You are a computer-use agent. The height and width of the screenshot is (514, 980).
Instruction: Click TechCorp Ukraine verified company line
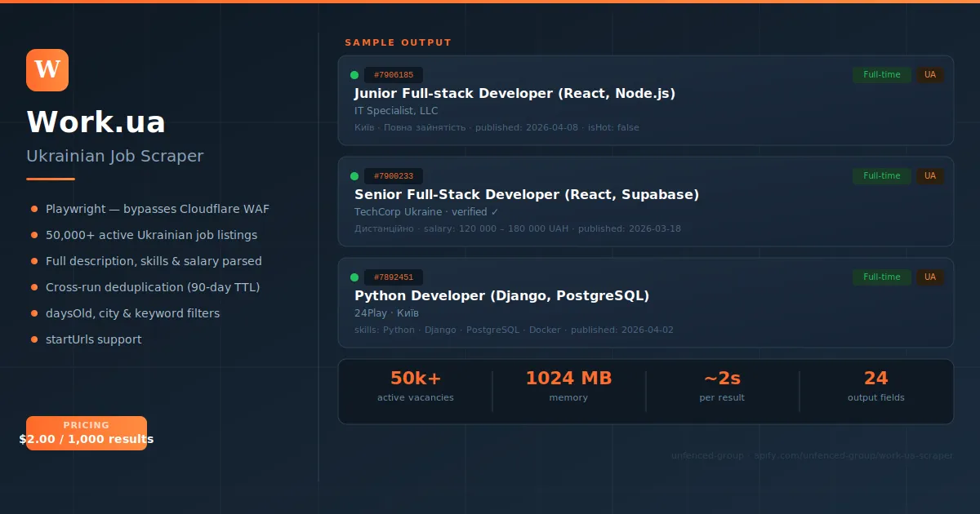tap(426, 212)
